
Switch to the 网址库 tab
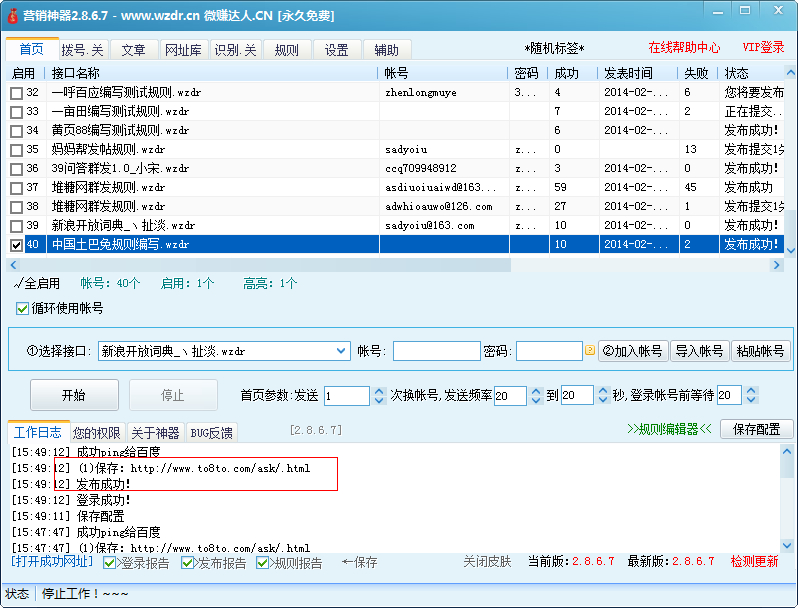click(183, 50)
